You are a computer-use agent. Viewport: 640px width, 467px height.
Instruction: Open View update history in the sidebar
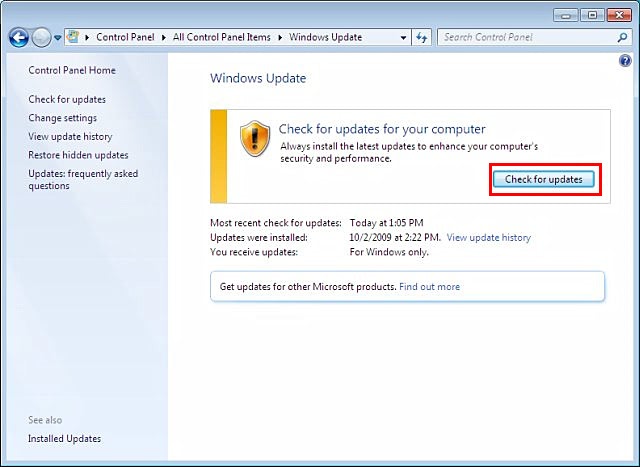[x=70, y=136]
